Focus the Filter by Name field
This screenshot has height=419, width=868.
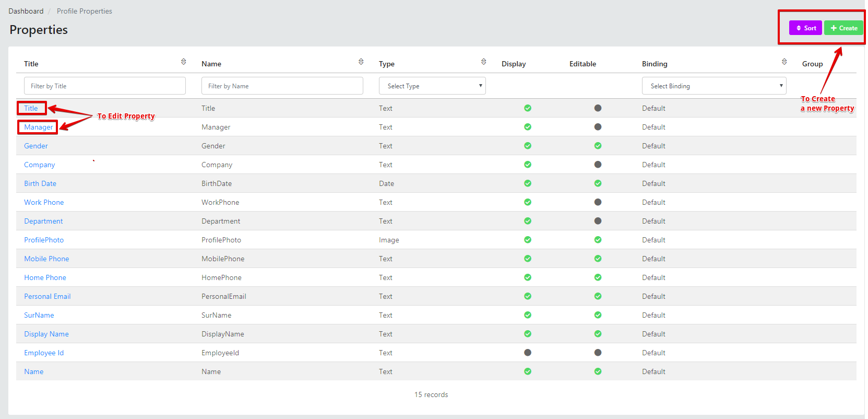click(x=282, y=86)
